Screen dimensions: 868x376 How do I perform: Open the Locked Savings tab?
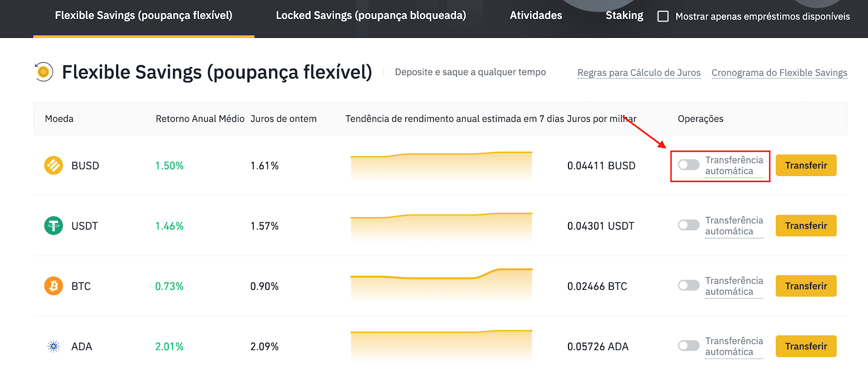371,16
